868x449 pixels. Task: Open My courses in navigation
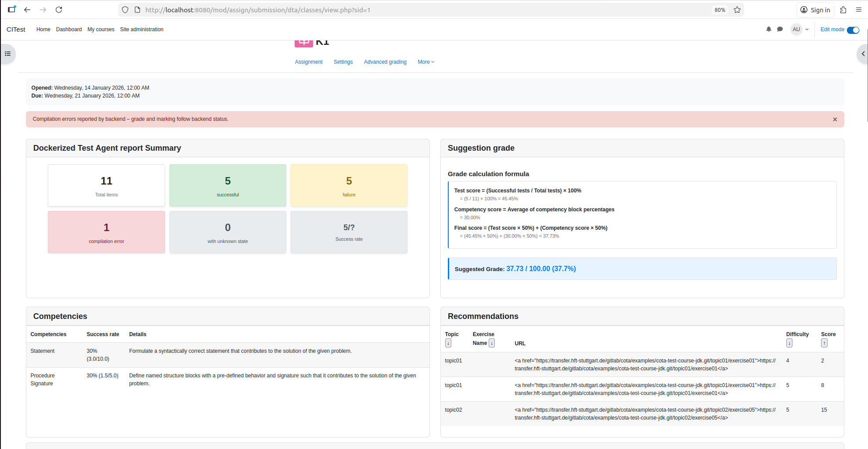[x=101, y=29]
